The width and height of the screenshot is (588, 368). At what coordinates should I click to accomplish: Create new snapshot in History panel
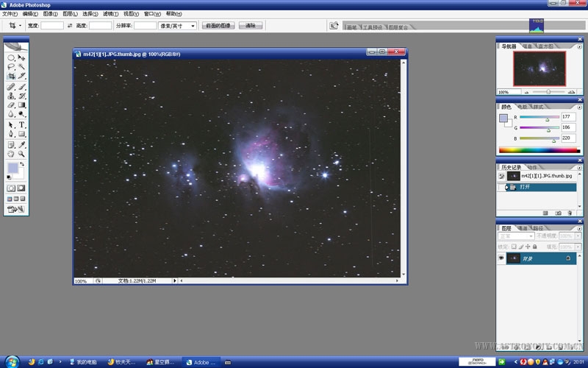point(558,213)
